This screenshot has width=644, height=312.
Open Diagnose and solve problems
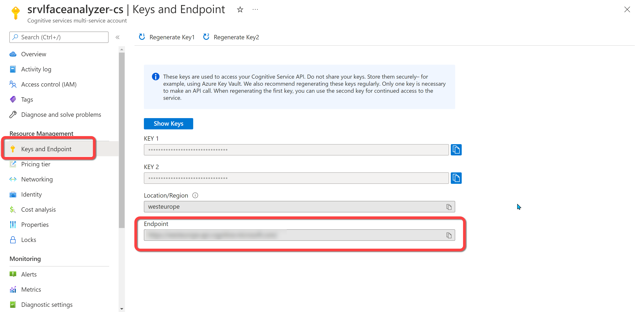[61, 115]
